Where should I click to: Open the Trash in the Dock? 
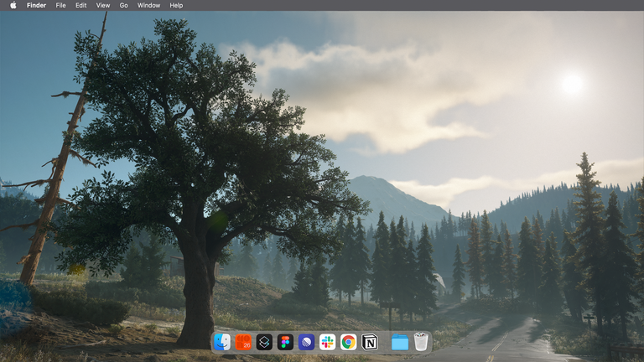point(421,342)
